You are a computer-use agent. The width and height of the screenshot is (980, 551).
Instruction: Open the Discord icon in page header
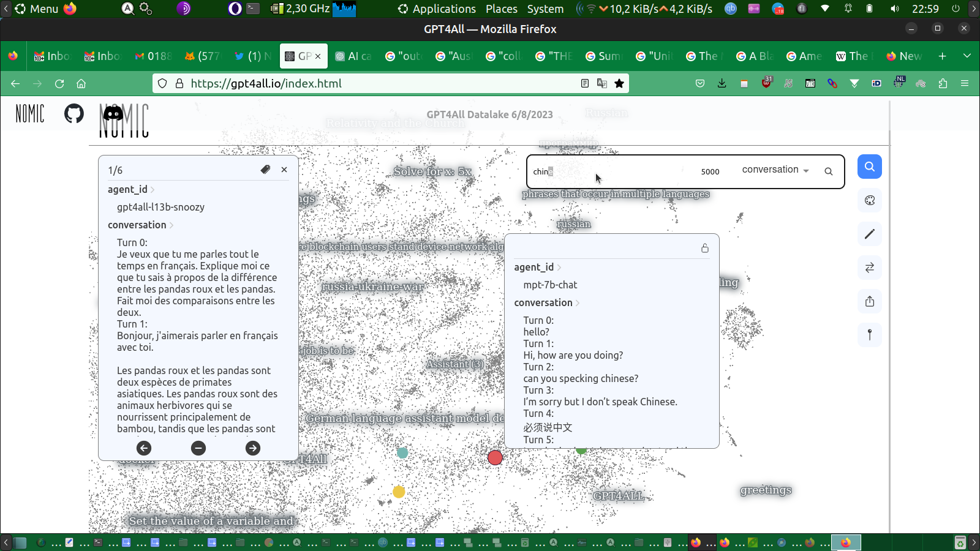pos(113,113)
